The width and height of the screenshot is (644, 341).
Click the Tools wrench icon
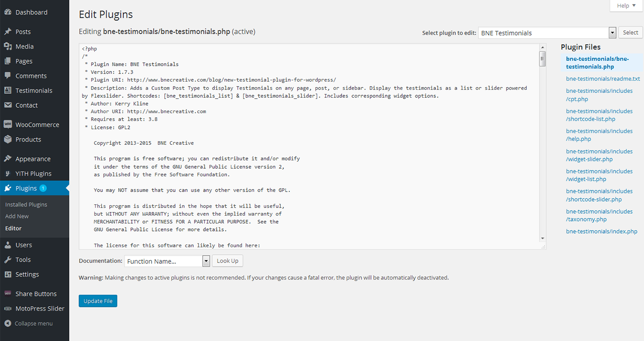click(8, 260)
